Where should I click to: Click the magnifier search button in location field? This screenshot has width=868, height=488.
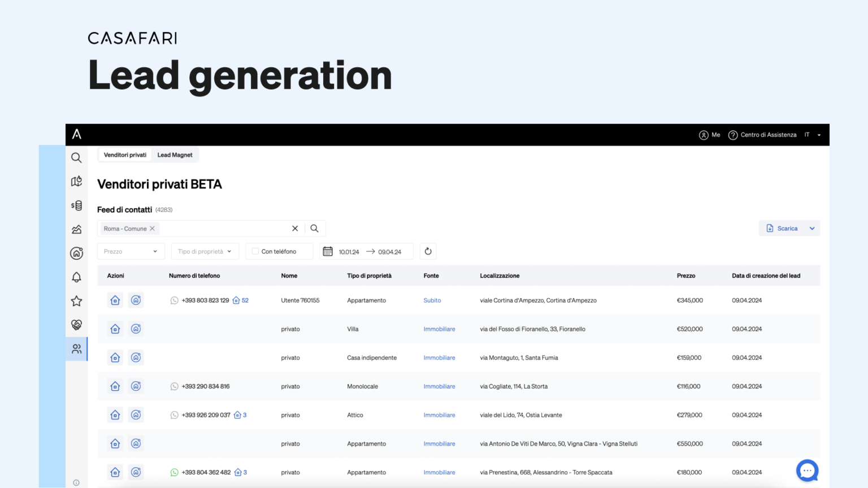pos(315,229)
